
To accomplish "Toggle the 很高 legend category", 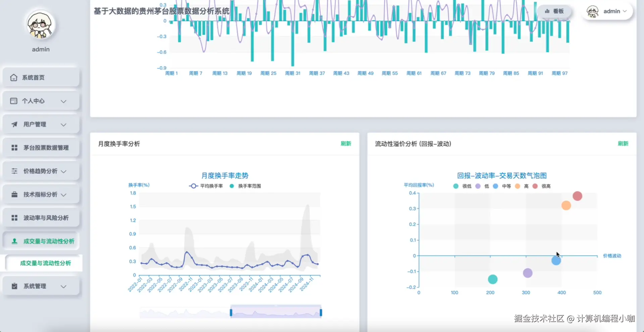I will [x=541, y=186].
